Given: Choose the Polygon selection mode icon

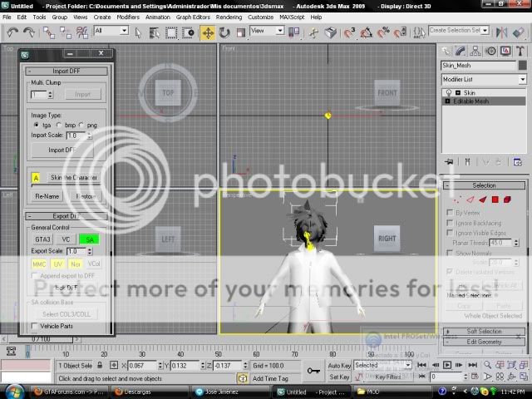Looking at the screenshot, I should pyautogui.click(x=494, y=199).
